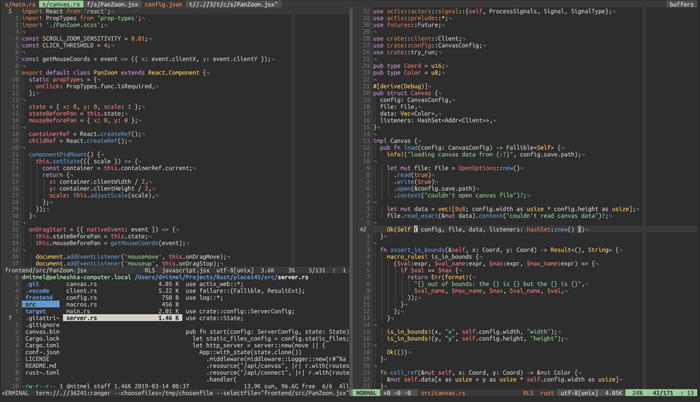Image resolution: width=700 pixels, height=402 pixels.
Task: Click the 5/131 : 1 line counter
Action: (327, 270)
